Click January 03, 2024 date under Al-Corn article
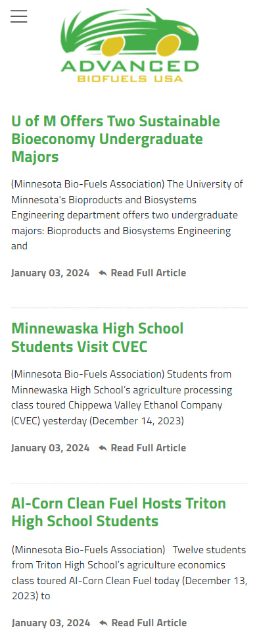Image resolution: width=257 pixels, height=644 pixels. tap(51, 623)
